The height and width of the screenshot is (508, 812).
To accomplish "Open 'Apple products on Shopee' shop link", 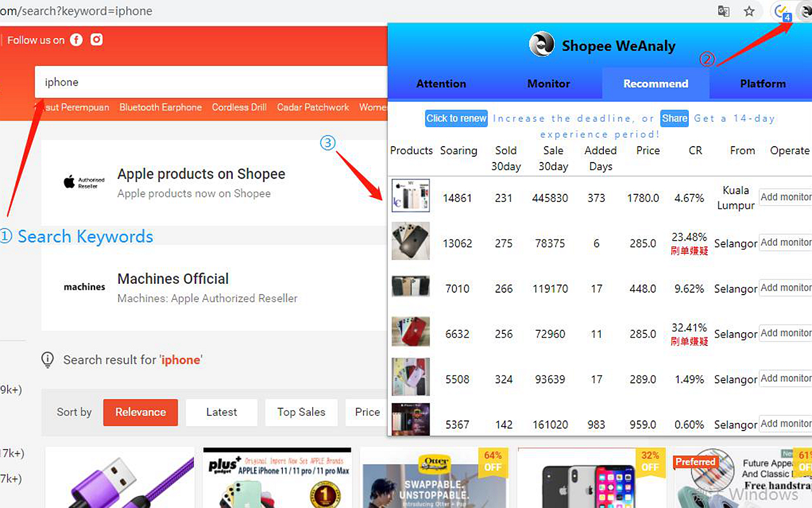I will (201, 174).
